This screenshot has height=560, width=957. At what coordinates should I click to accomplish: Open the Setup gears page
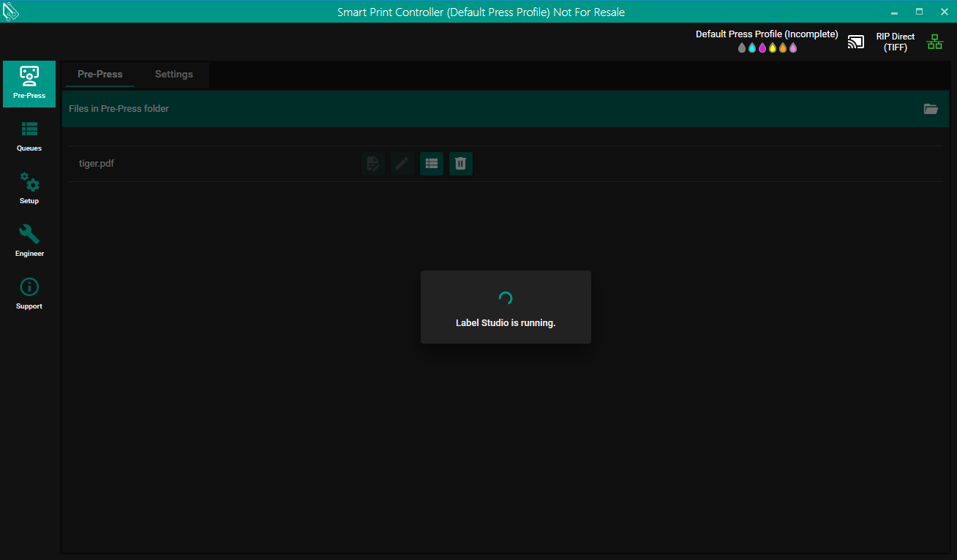(x=29, y=189)
